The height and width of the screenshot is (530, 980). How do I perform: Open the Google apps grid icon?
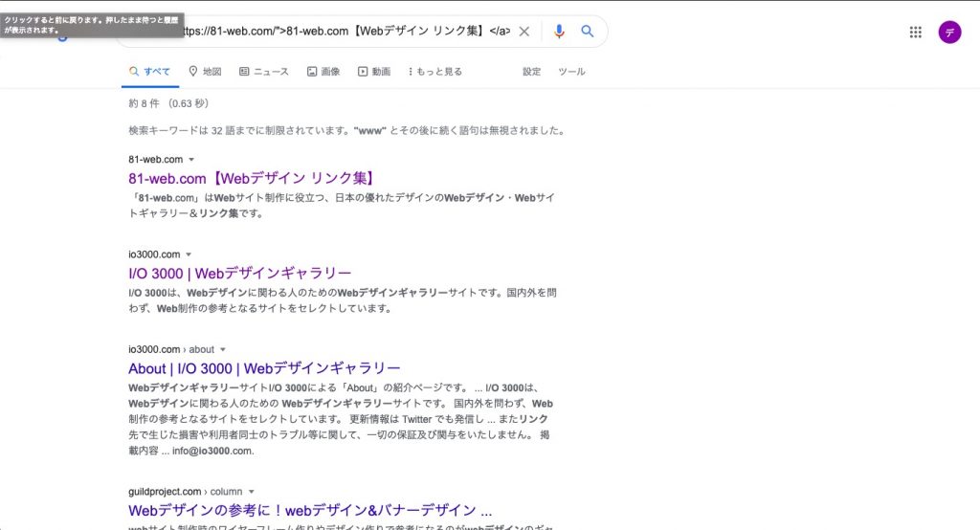916,32
